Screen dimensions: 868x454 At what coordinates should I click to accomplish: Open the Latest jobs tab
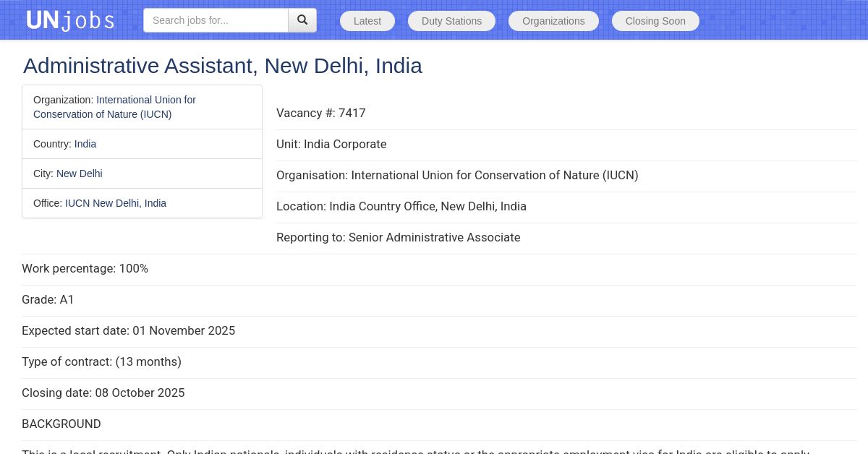pos(367,21)
